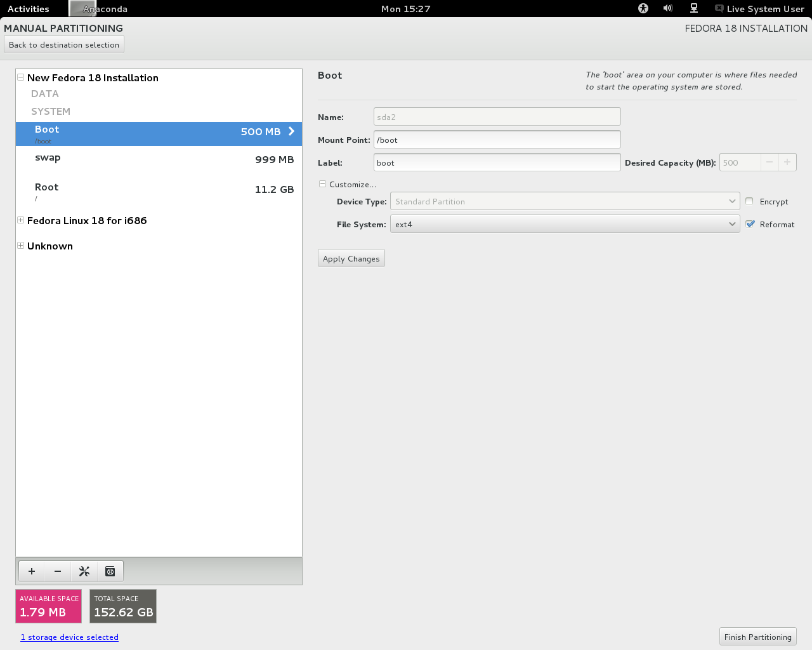Open the partition help icon next to the tools icon
The height and width of the screenshot is (650, 812).
[110, 571]
